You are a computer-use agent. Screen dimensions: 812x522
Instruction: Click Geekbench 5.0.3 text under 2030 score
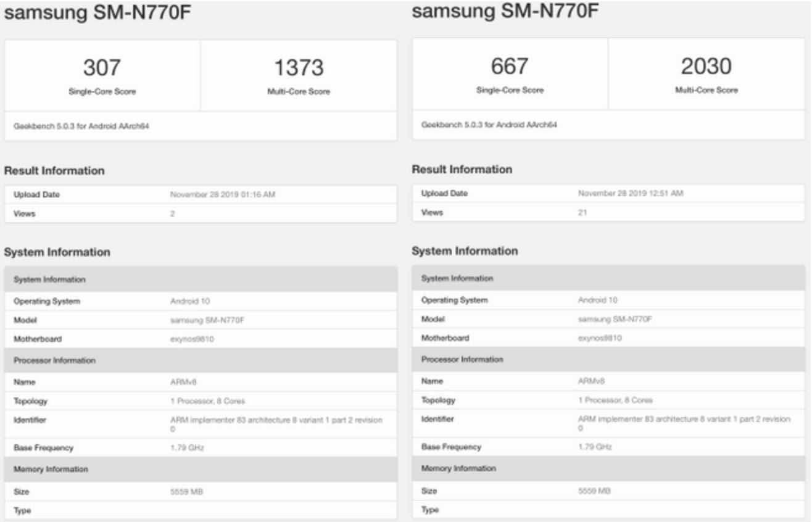click(x=488, y=125)
